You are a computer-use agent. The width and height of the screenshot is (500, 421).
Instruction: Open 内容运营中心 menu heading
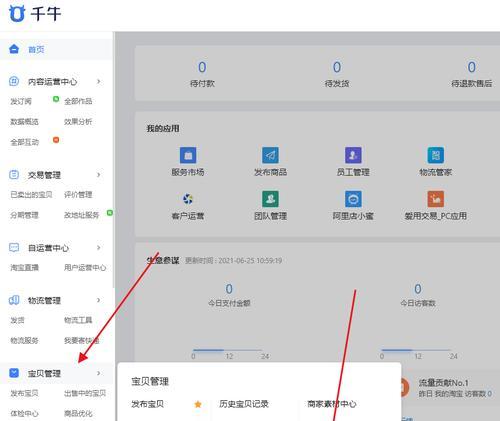52,82
